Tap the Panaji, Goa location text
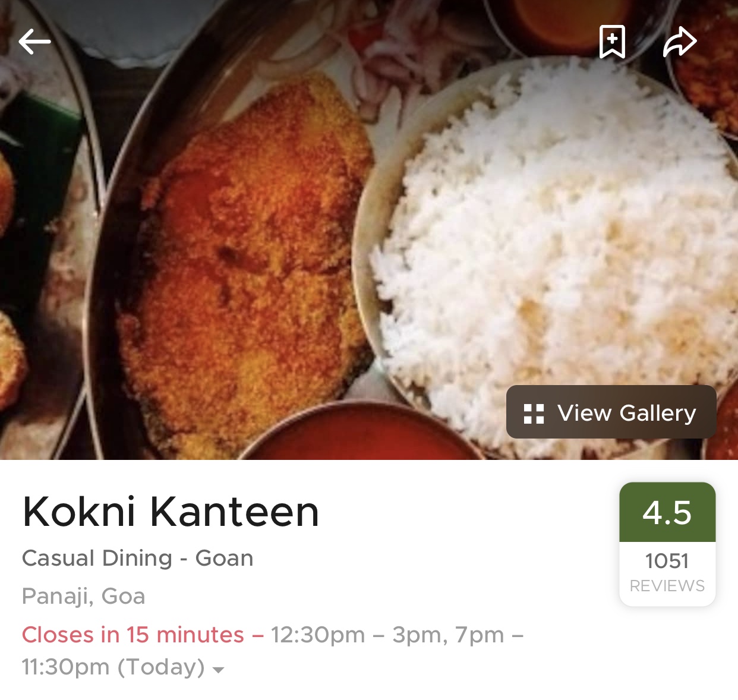The height and width of the screenshot is (700, 738). [83, 596]
